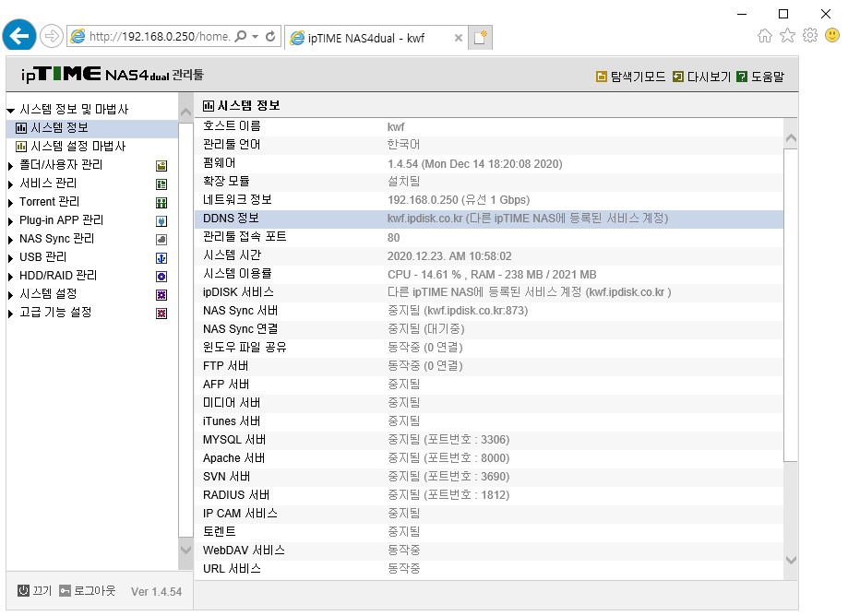Screen dimensions: 848x616
Task: Click the USB 관리 icon
Action: coord(161,258)
